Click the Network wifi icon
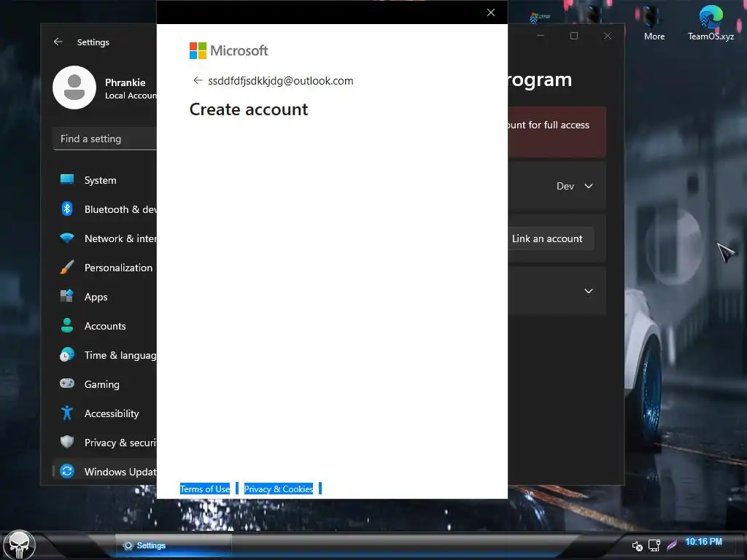The height and width of the screenshot is (560, 747). coord(67,238)
